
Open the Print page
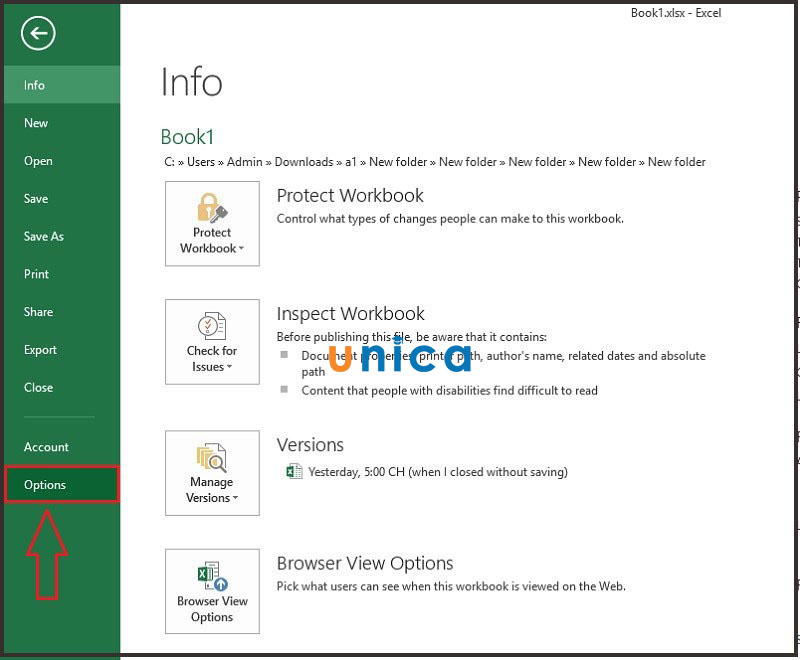[62, 274]
